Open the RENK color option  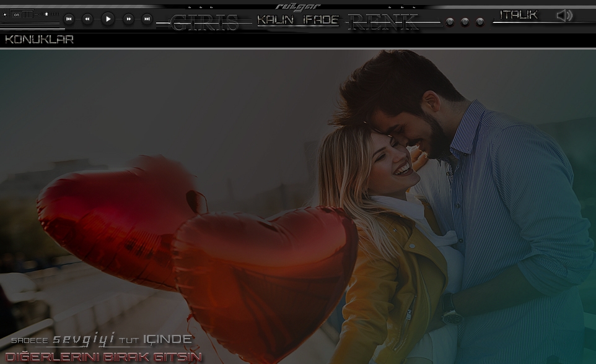click(x=382, y=22)
